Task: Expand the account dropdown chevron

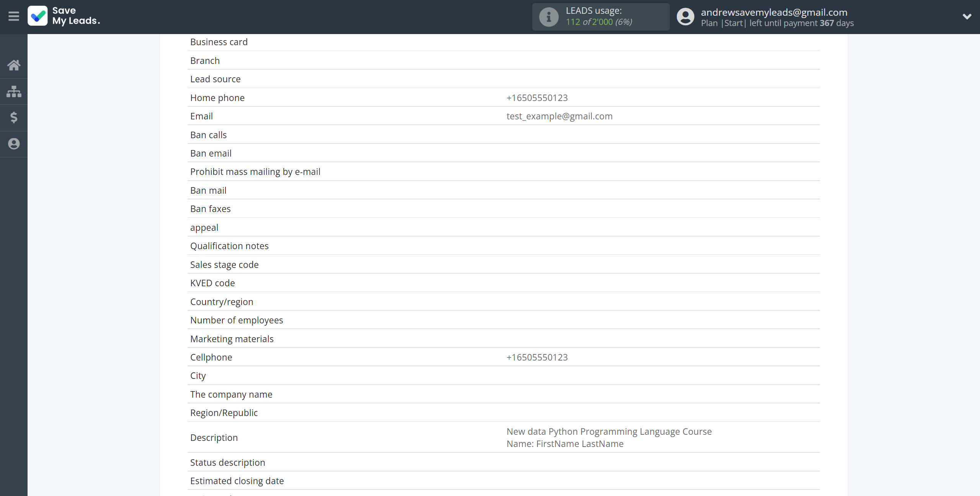Action: [967, 16]
